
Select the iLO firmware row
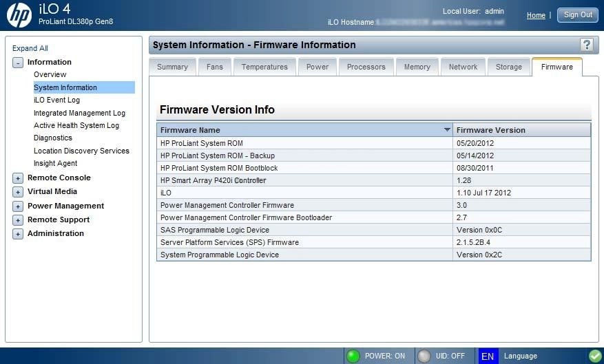[x=374, y=193]
